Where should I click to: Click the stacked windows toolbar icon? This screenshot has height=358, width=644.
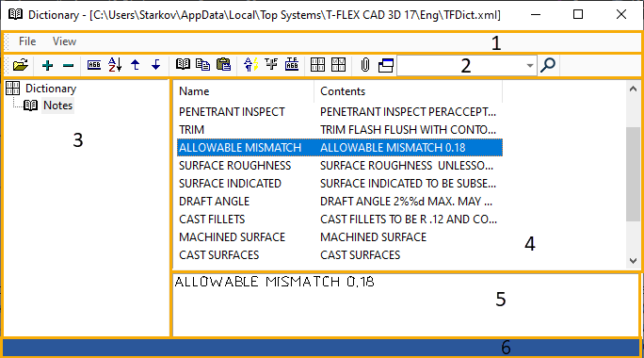(x=386, y=65)
